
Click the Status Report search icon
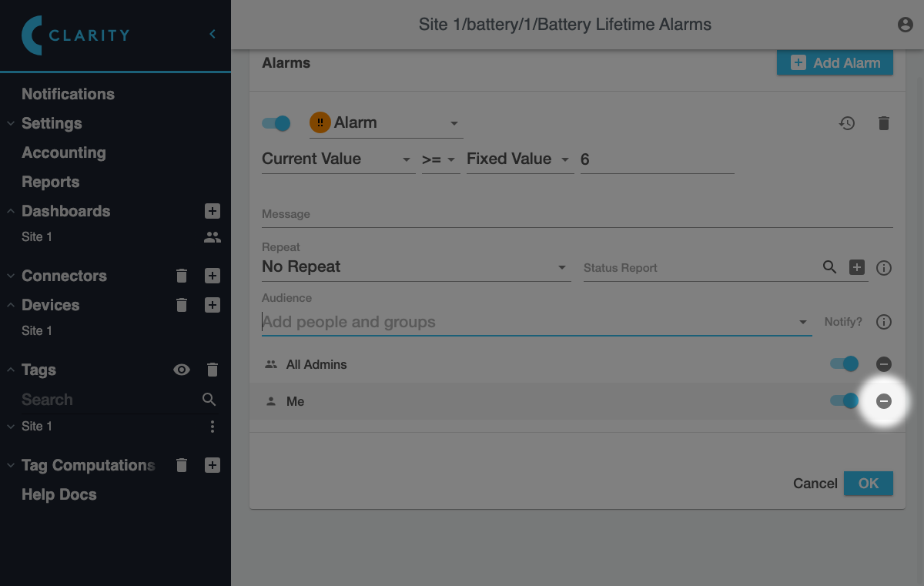829,267
